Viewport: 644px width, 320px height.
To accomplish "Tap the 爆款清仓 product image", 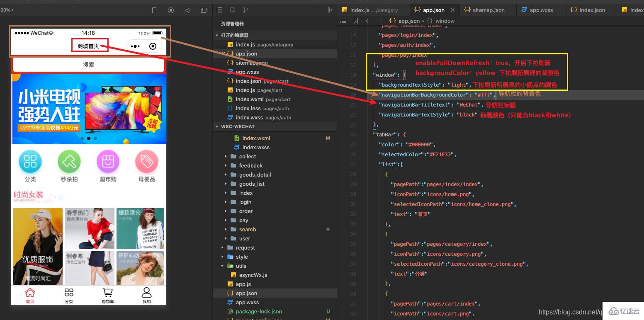I will coord(140,228).
